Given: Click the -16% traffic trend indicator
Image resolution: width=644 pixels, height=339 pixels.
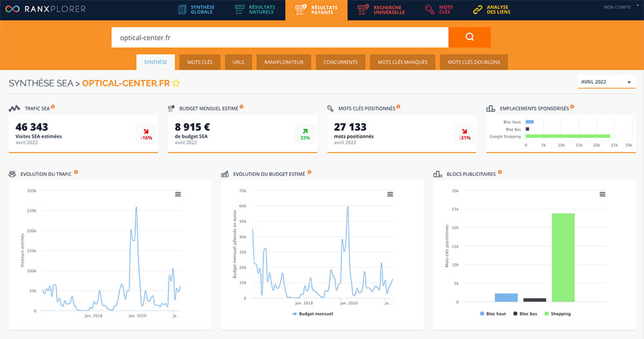Looking at the screenshot, I should (x=146, y=134).
